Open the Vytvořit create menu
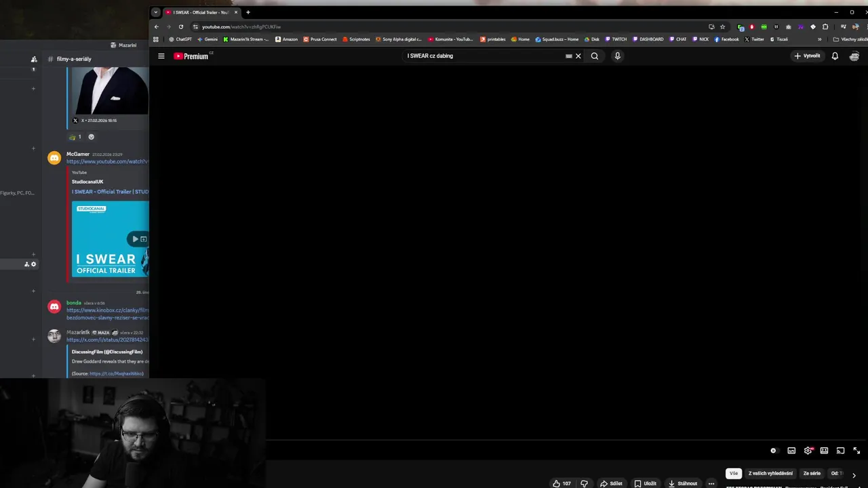Viewport: 868px width, 488px height. coord(807,56)
